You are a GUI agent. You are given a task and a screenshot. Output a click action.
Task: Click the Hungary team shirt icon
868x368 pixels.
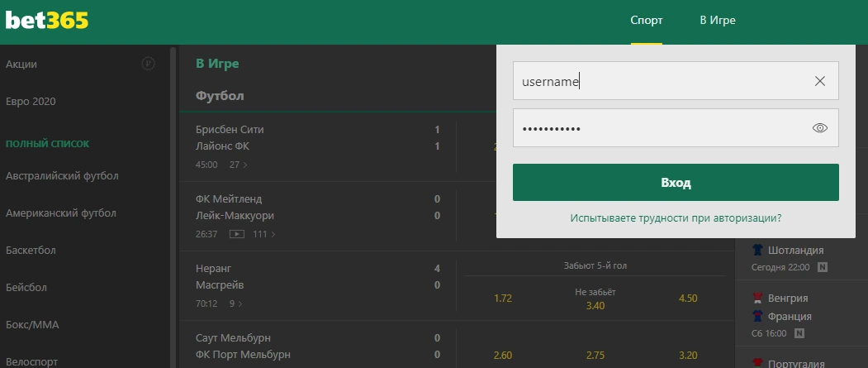pyautogui.click(x=757, y=298)
